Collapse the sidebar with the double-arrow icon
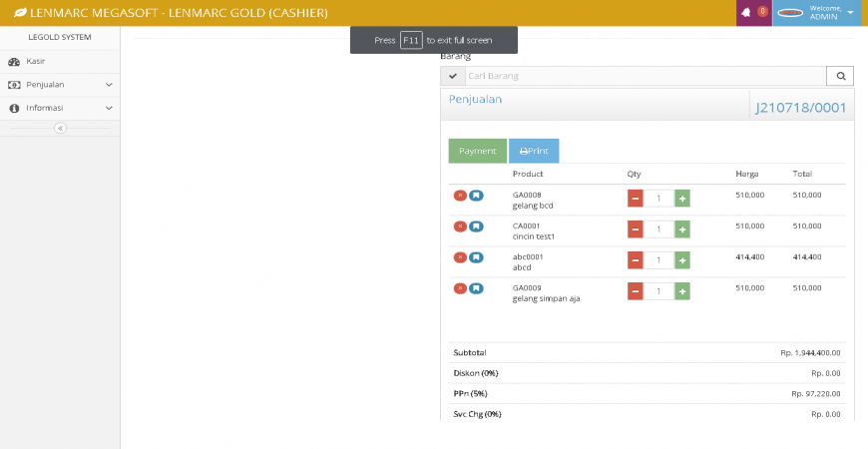This screenshot has width=868, height=449. (60, 128)
